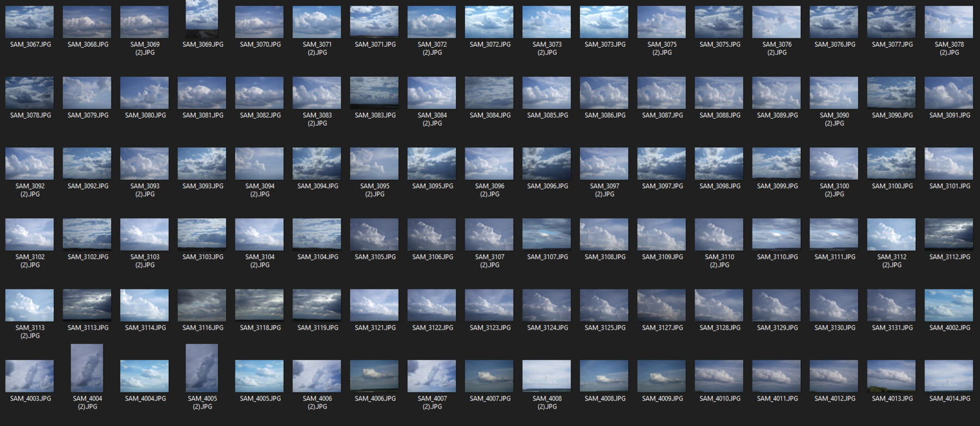
Task: Select the file name SAM_3072.JPG
Action: (490, 45)
